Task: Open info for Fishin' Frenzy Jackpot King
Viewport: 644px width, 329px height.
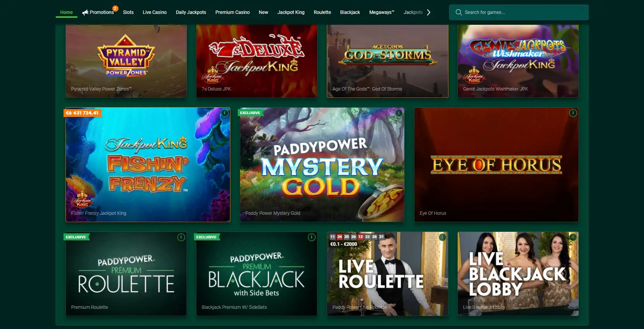Action: coord(225,113)
